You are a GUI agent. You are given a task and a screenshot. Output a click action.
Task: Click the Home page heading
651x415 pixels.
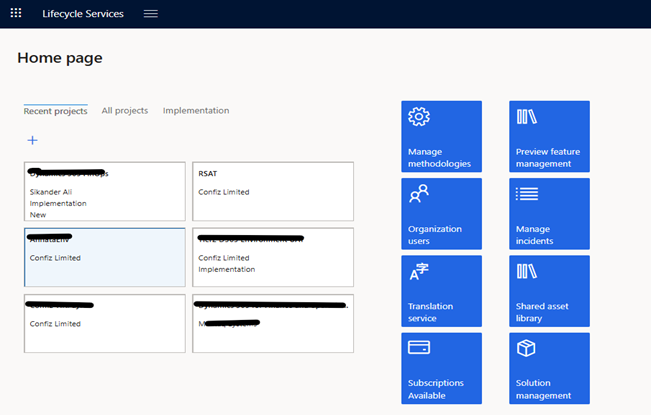[60, 58]
